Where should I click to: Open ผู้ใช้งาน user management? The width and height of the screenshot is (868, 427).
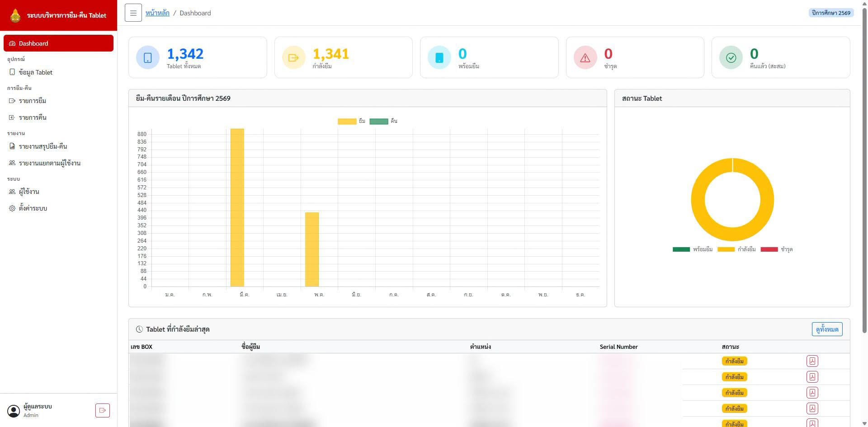(x=58, y=192)
